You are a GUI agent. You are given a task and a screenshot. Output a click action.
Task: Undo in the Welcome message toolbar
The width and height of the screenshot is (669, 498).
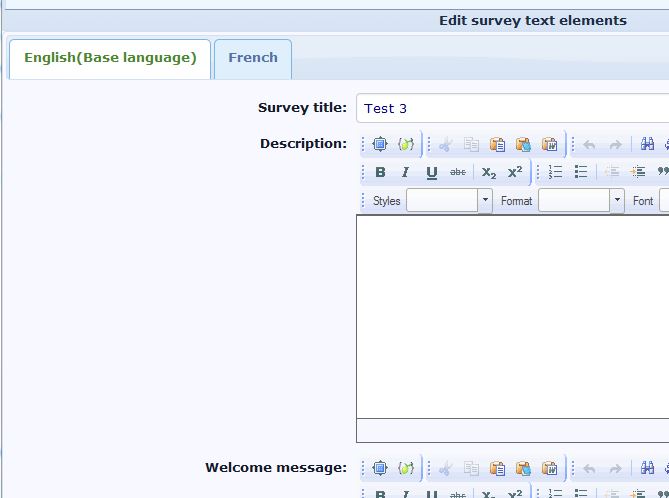tap(589, 468)
